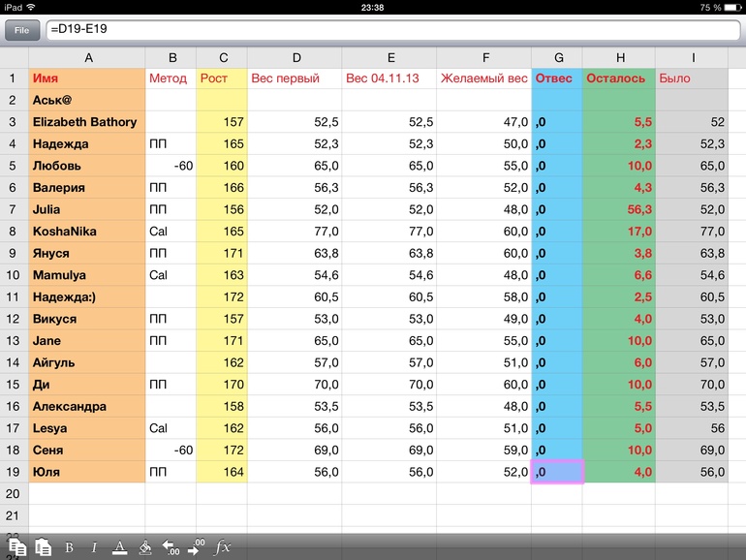Decrease decimal places

[171, 547]
